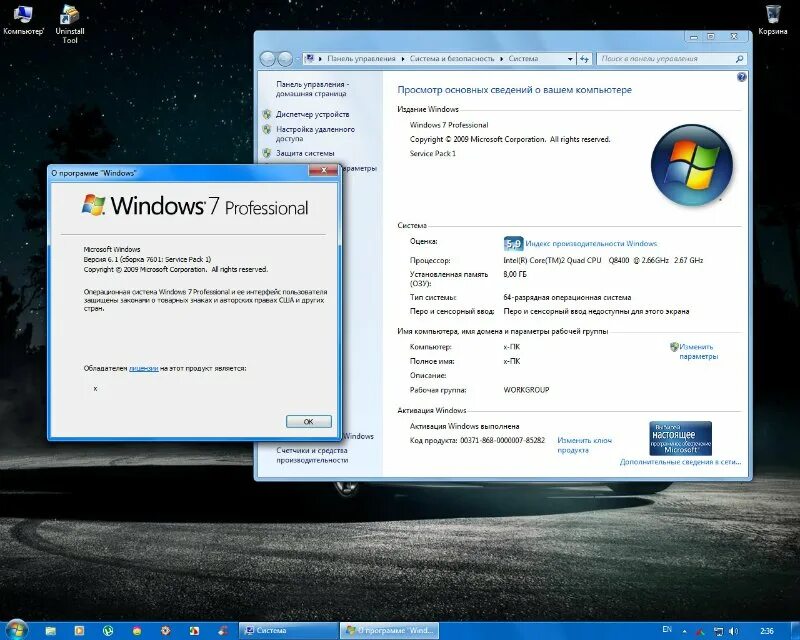Click the Back arrow in System window

point(267,59)
